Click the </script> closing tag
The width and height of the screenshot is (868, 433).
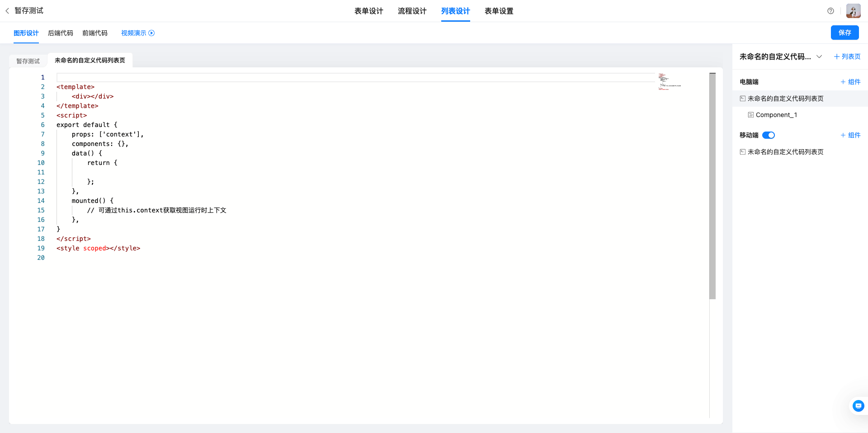[74, 239]
